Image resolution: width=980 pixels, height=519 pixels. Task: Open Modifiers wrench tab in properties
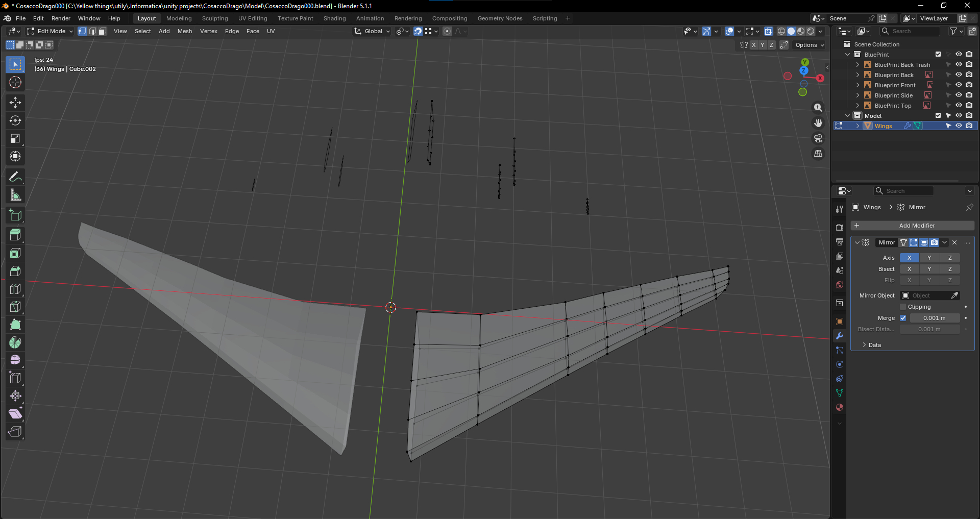(x=840, y=336)
